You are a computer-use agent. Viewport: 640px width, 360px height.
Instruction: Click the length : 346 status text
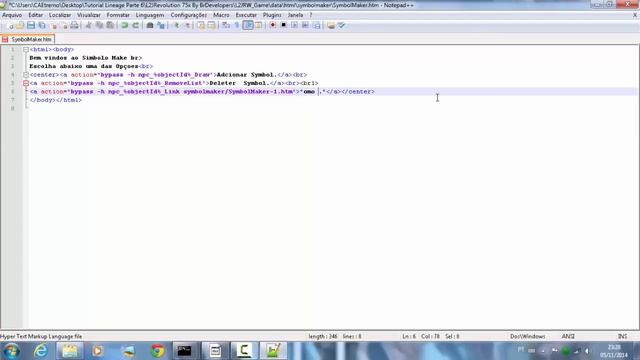[323, 336]
